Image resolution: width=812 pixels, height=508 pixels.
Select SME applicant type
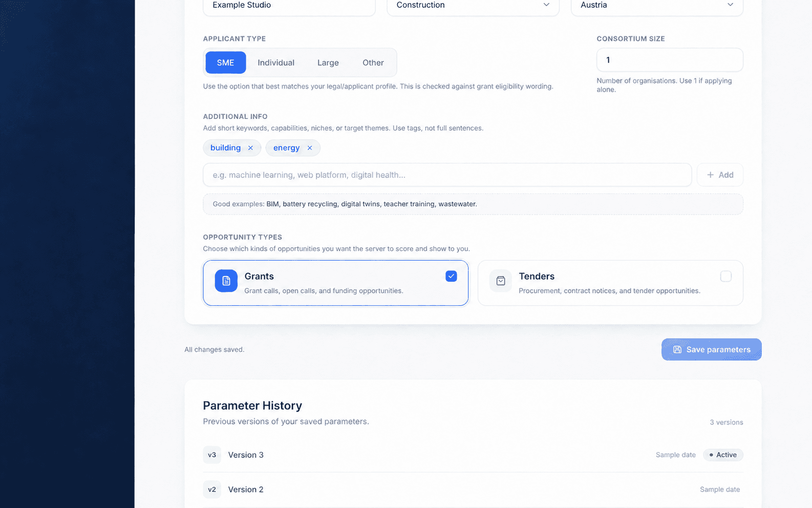pos(226,62)
